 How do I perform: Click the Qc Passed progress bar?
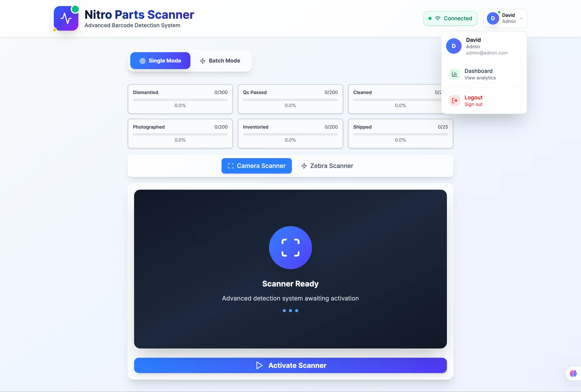[x=290, y=100]
